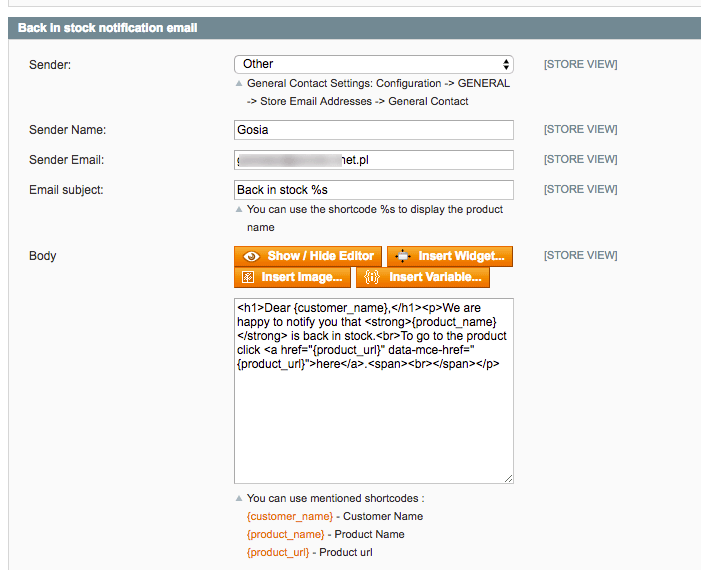Click the STORE VIEW label beside Email subject

tap(580, 190)
